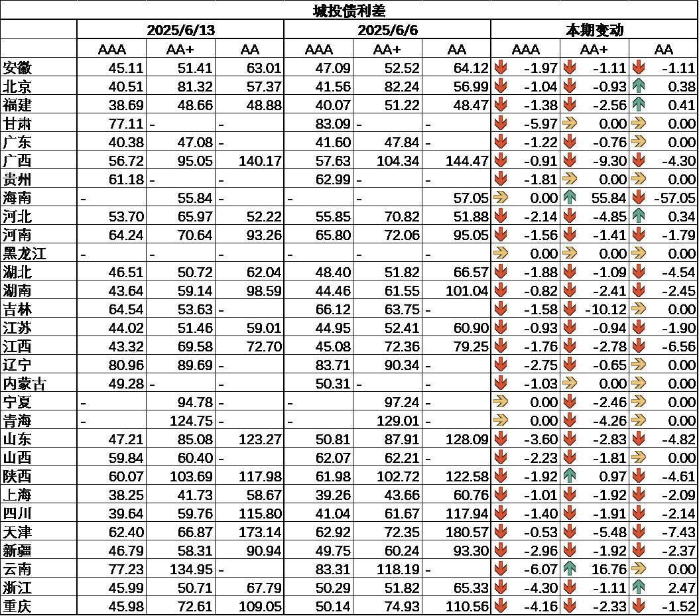Screen dimensions: 699x616
Task: Click the red down arrow beside -6.56 for 江西
Action: click(639, 346)
